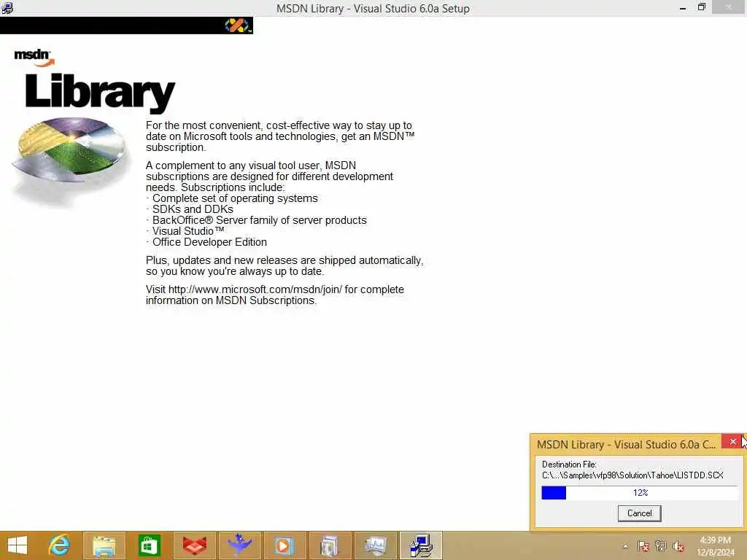Click the setup window title bar icon
The image size is (747, 560).
pyautogui.click(x=7, y=8)
